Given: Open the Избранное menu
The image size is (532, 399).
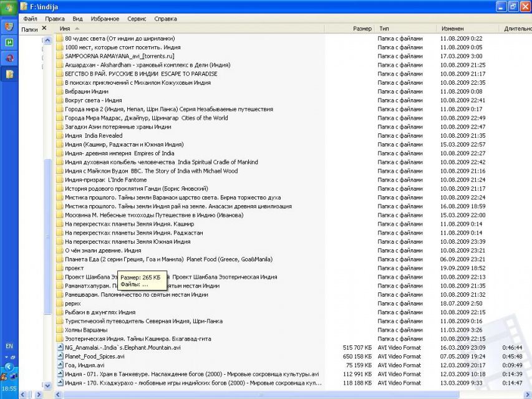Looking at the screenshot, I should pyautogui.click(x=105, y=19).
